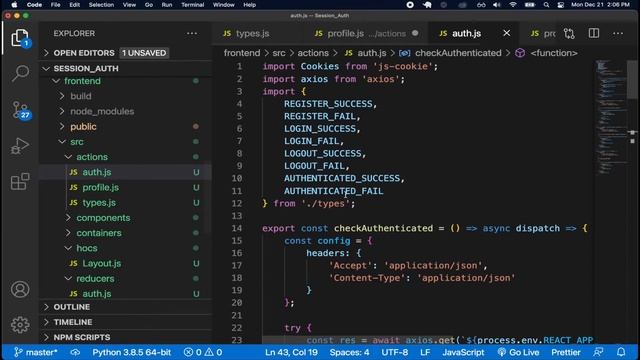Open macOS volume control in menu bar

pyautogui.click(x=497, y=5)
